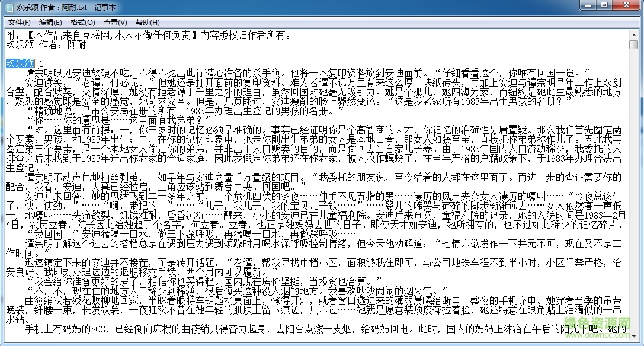Open the 帮助(H) menu
Viewport: 644px width, 346px height.
148,22
